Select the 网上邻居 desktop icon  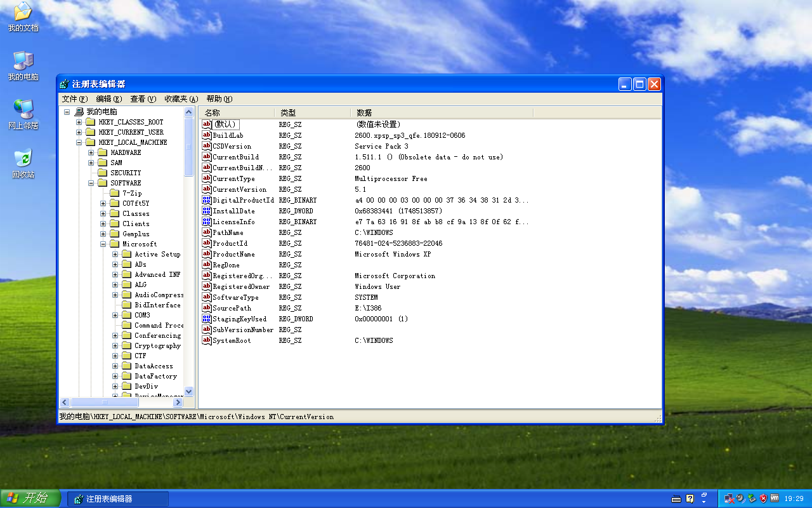click(23, 115)
